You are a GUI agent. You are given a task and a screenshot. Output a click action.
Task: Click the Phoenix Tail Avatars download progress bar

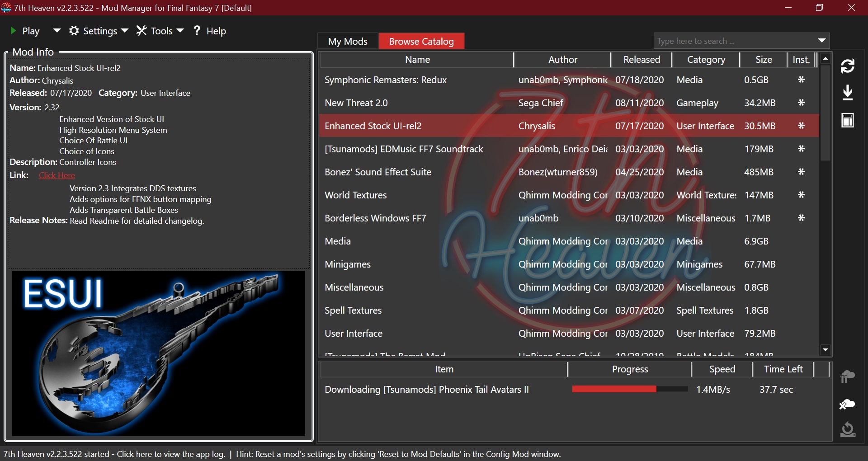point(630,389)
